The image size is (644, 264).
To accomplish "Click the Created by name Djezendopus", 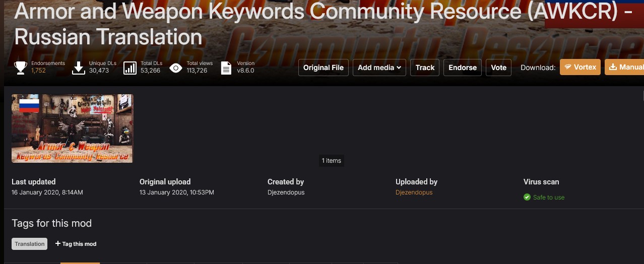I will point(286,192).
